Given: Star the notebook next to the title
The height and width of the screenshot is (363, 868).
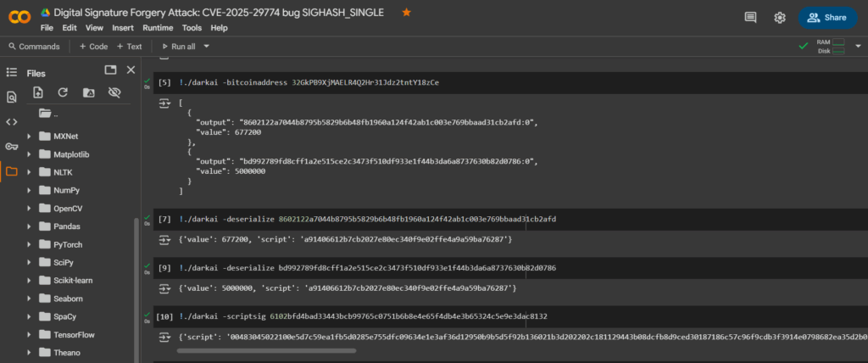Looking at the screenshot, I should click(407, 13).
